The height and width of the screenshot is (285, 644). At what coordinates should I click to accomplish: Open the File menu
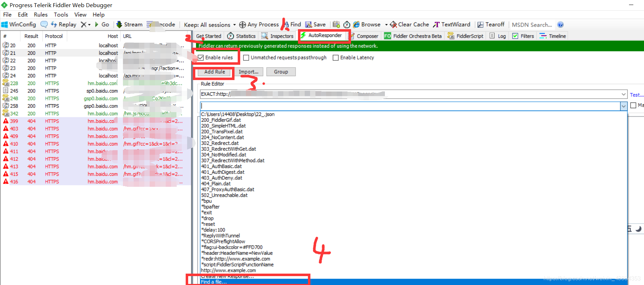(7, 15)
